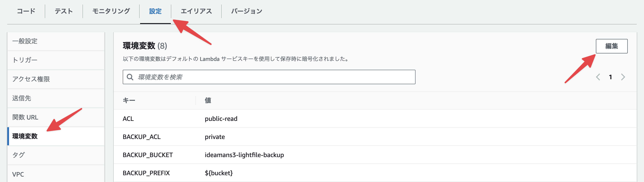Open the コード tab

26,11
